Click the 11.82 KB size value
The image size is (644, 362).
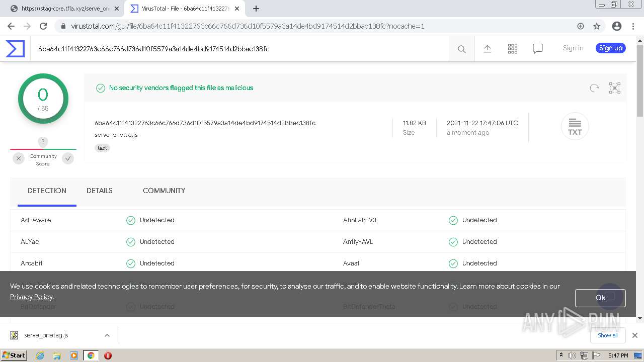click(x=414, y=123)
